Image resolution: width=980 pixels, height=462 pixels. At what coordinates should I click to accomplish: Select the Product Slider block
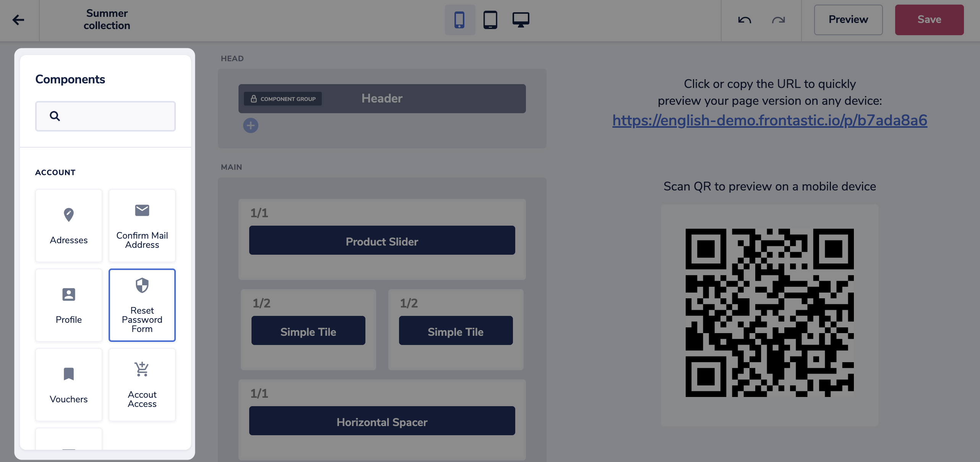point(382,240)
